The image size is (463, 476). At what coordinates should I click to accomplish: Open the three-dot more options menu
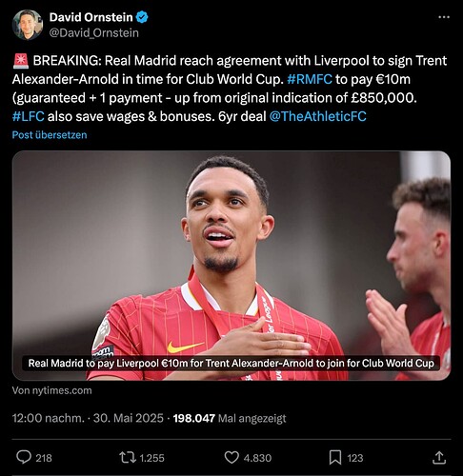tap(444, 17)
